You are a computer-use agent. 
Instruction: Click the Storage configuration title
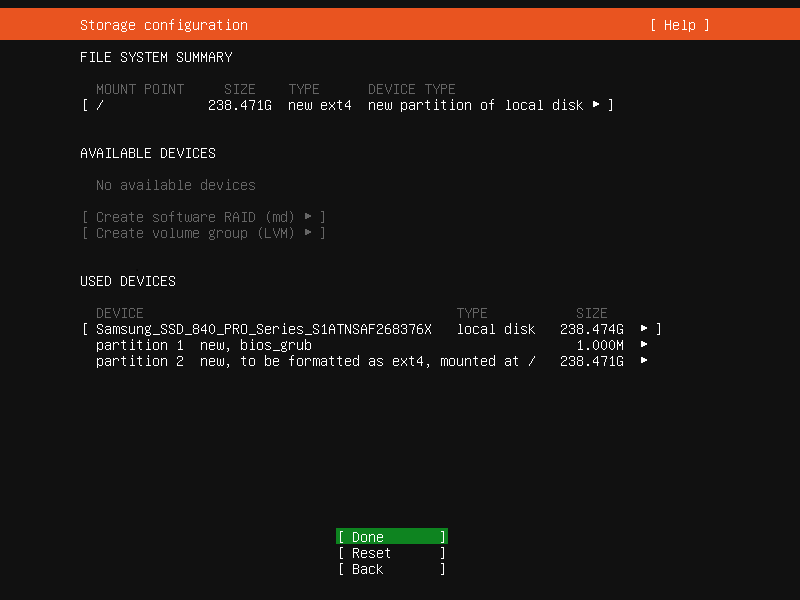point(163,25)
